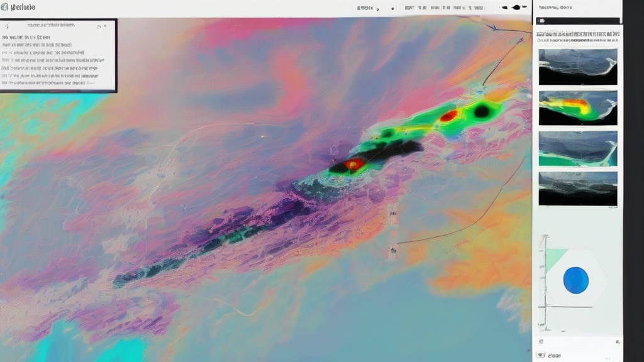Open the first menu item in center toolbar

coord(409,8)
